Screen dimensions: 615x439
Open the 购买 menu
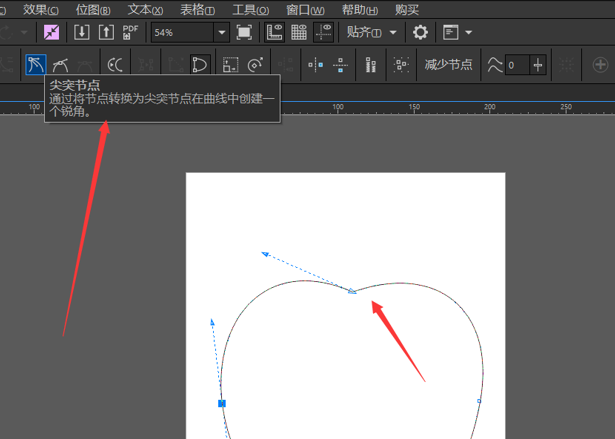click(407, 10)
